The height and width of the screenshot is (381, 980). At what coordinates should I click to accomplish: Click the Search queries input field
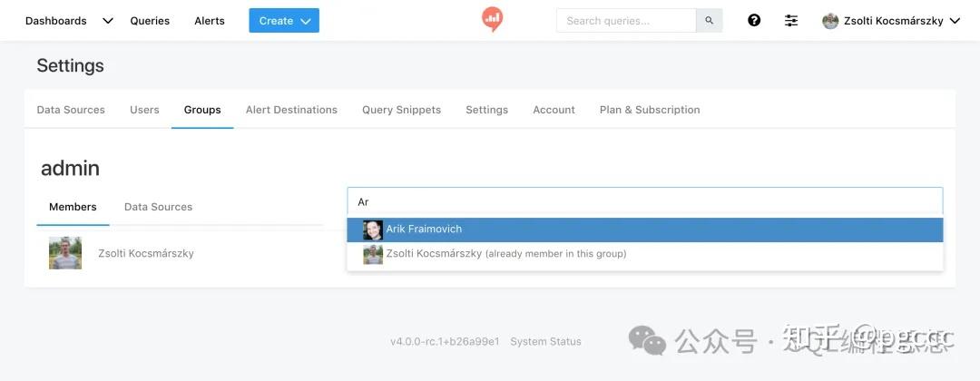click(626, 21)
